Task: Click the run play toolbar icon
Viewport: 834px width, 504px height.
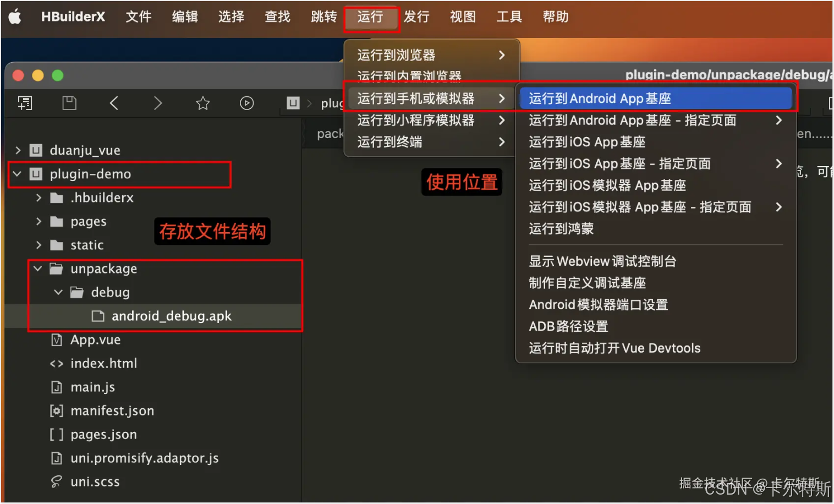Action: click(x=247, y=103)
